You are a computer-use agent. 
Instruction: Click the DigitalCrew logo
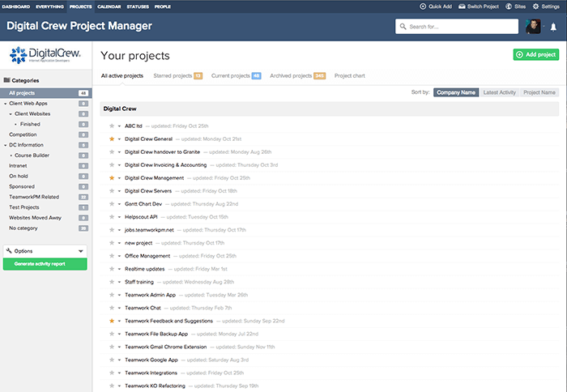[x=45, y=55]
